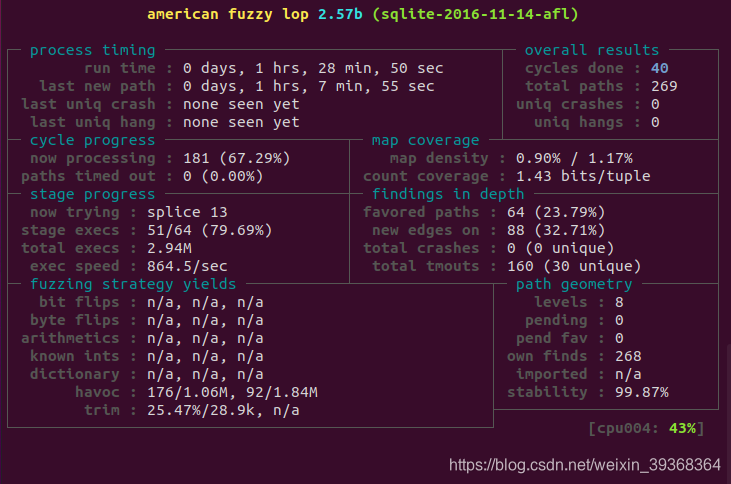This screenshot has width=731, height=484.
Task: Click the 'american fuzzy lop 2.57b' title text
Action: [255, 14]
